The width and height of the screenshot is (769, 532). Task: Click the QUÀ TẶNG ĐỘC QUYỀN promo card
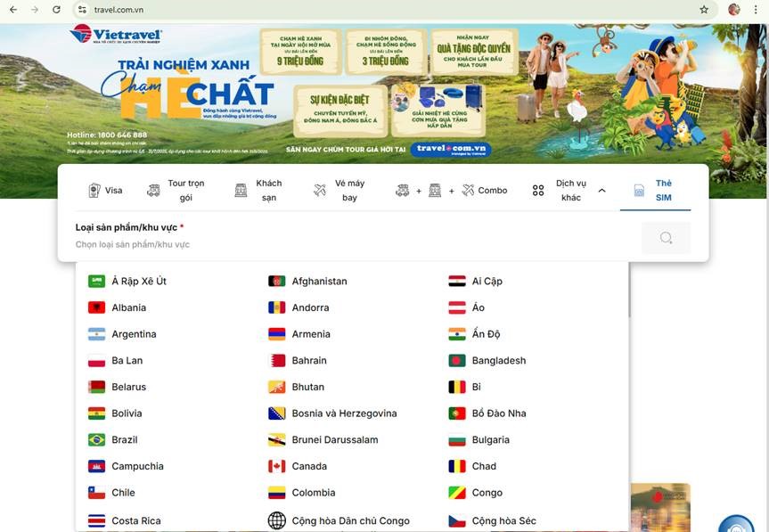(x=473, y=51)
